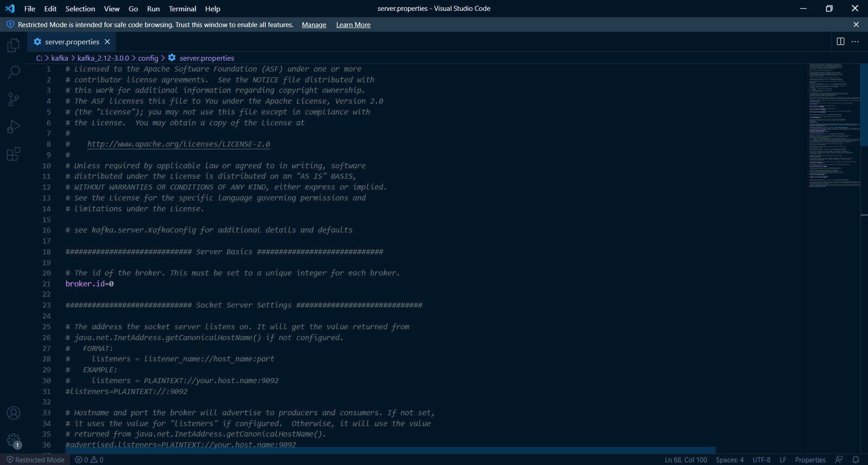
Task: Split the editor to the right
Action: coord(840,42)
